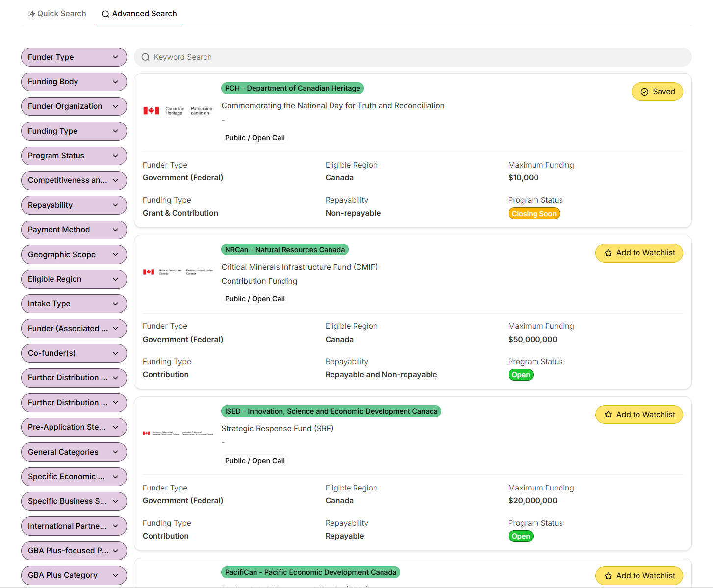Click the NRCan - Natural Resources Canada tag
The height and width of the screenshot is (588, 713).
(285, 250)
